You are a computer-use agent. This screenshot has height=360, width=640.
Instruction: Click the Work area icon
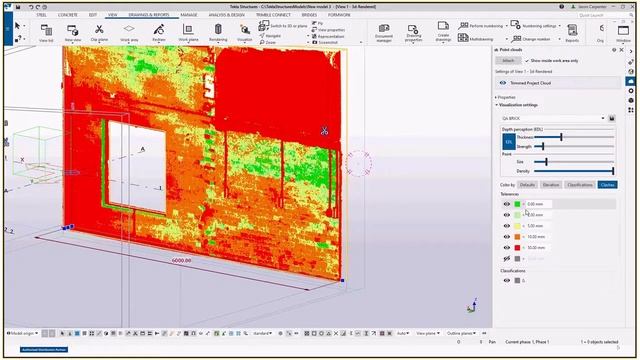[129, 33]
